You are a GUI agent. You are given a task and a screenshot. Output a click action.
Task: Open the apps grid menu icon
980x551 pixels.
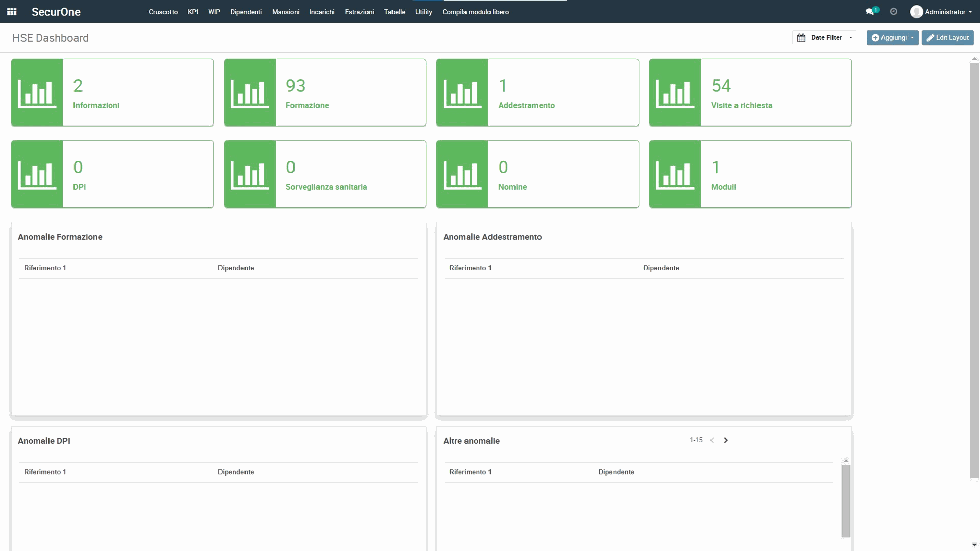(x=12, y=12)
